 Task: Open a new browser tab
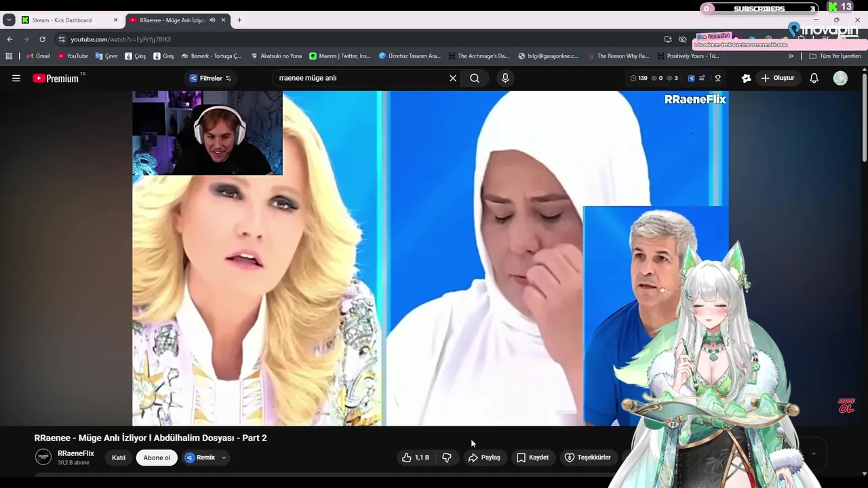pos(239,20)
